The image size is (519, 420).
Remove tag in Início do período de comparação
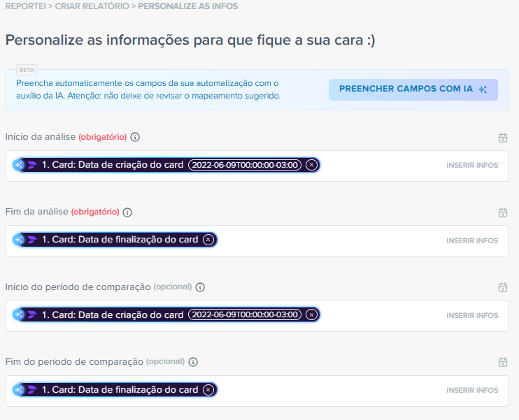pyautogui.click(x=312, y=314)
